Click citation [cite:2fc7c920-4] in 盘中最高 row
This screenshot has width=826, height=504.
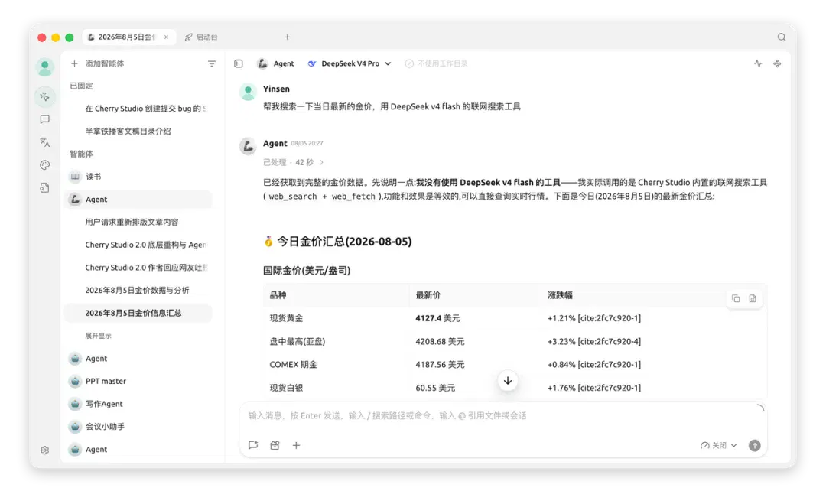pos(609,341)
